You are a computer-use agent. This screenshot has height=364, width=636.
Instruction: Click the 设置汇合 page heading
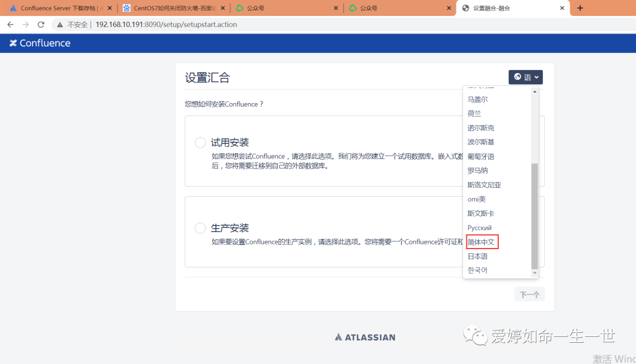(207, 78)
